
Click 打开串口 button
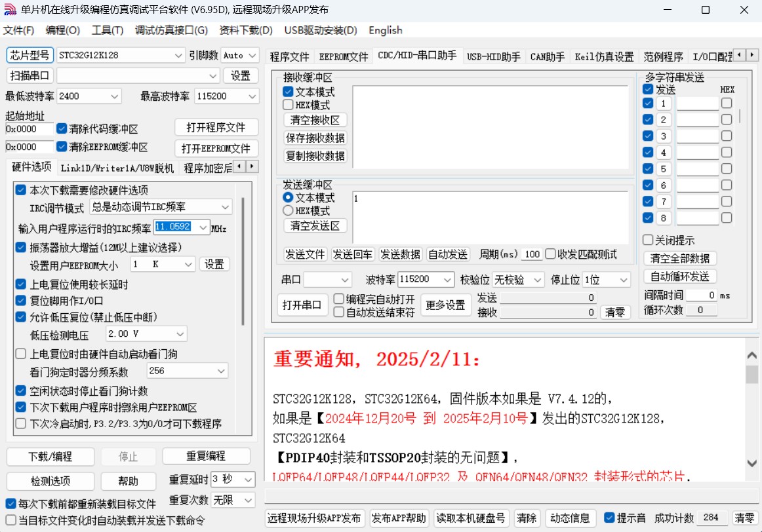point(302,305)
